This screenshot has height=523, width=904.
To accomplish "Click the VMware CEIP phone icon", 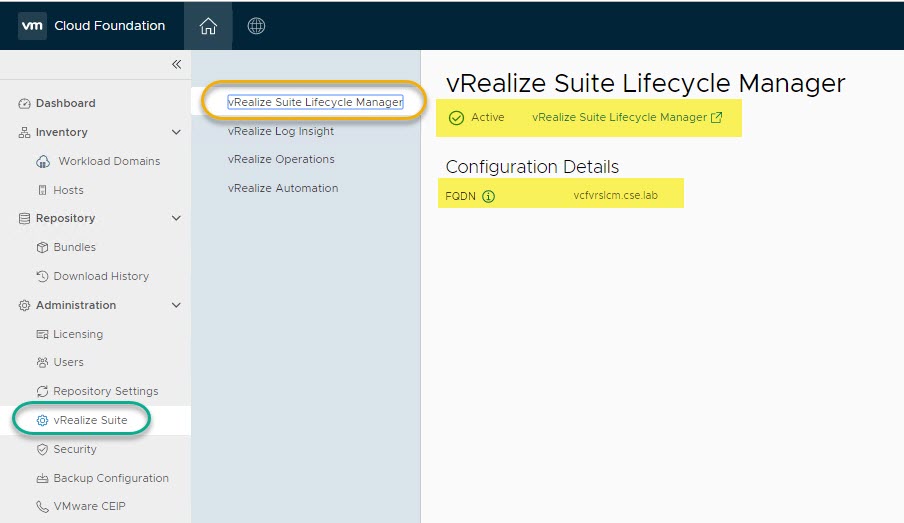I will pos(43,507).
